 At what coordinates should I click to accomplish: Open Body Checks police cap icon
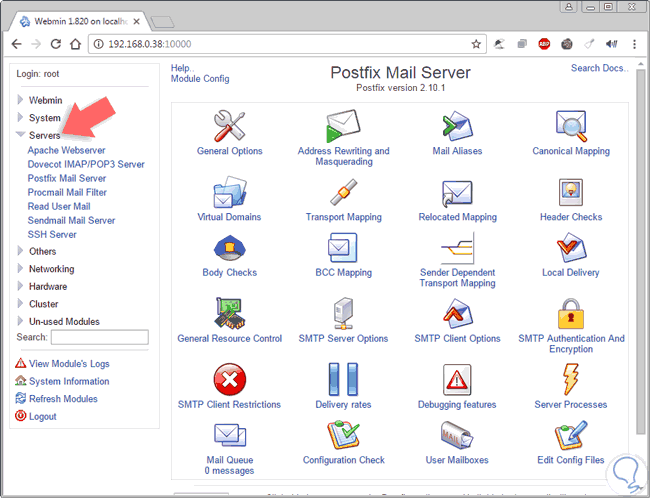tap(229, 248)
